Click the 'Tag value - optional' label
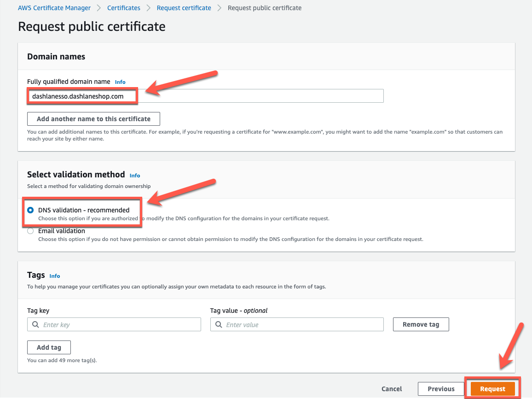This screenshot has width=532, height=399. pyautogui.click(x=239, y=311)
